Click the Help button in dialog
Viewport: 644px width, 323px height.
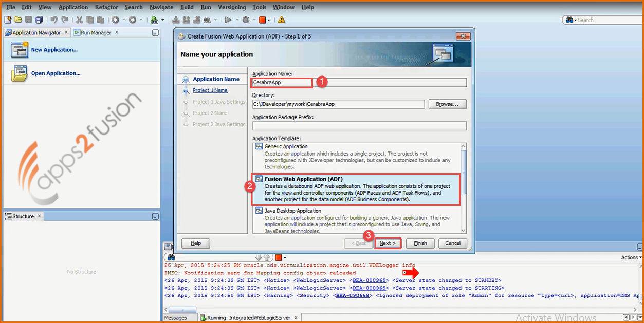pos(196,243)
